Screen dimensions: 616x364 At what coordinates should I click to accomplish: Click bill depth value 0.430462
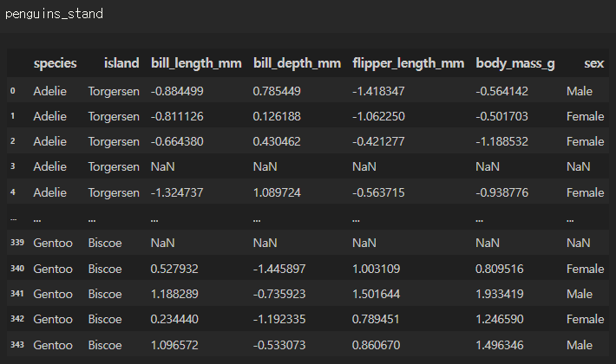pyautogui.click(x=277, y=141)
